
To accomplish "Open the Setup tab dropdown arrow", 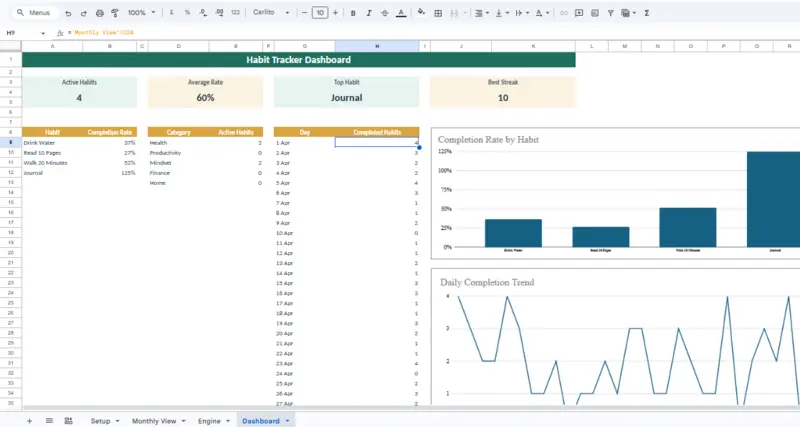I will 117,421.
